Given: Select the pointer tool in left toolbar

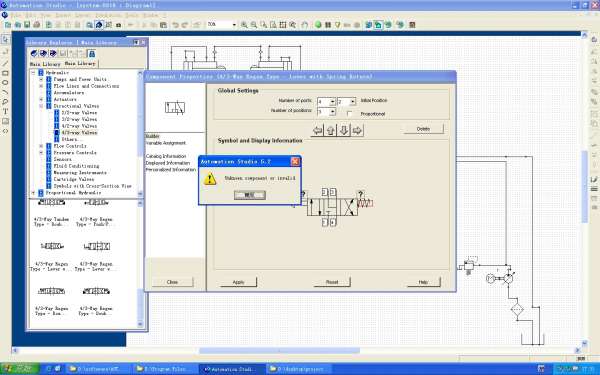Looking at the screenshot, I should (5, 40).
